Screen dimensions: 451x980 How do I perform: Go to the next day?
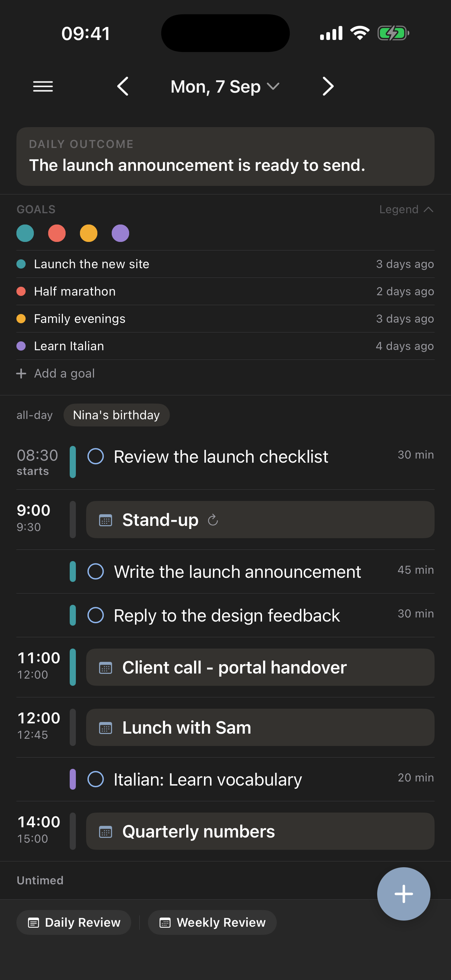click(x=328, y=86)
